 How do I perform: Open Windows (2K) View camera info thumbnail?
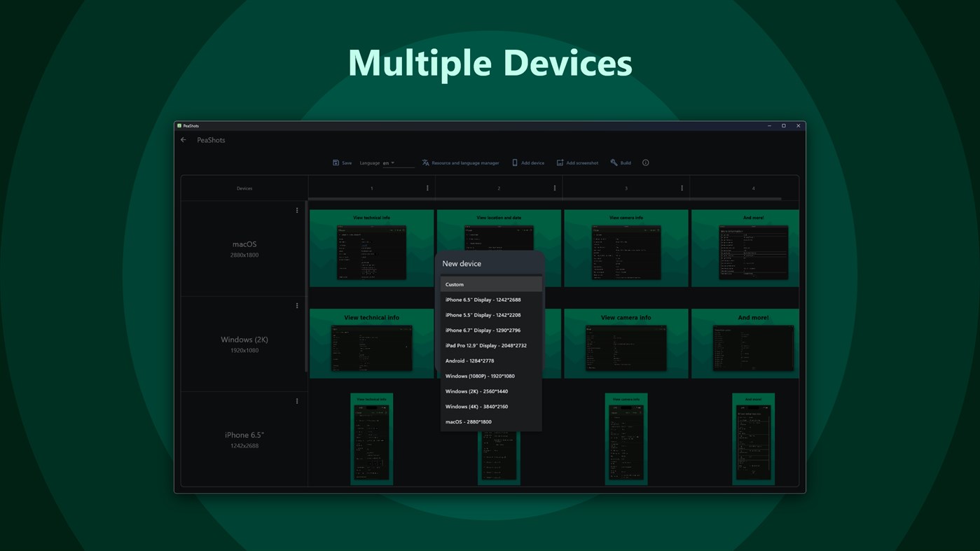click(x=626, y=344)
